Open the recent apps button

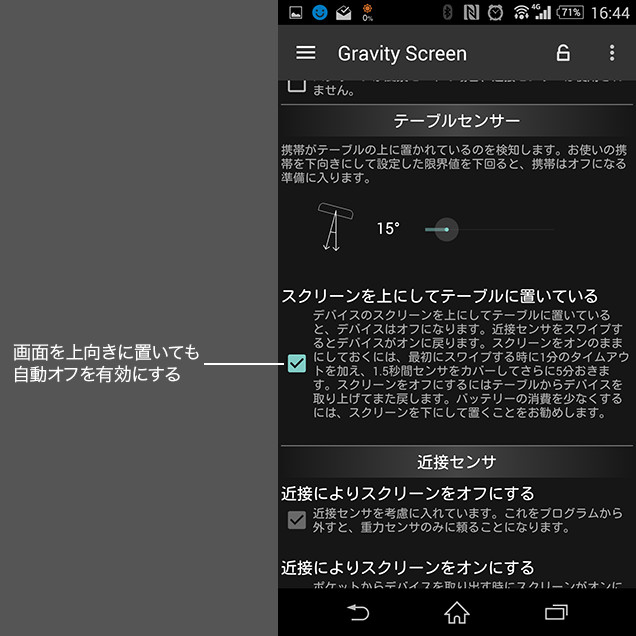click(x=556, y=612)
